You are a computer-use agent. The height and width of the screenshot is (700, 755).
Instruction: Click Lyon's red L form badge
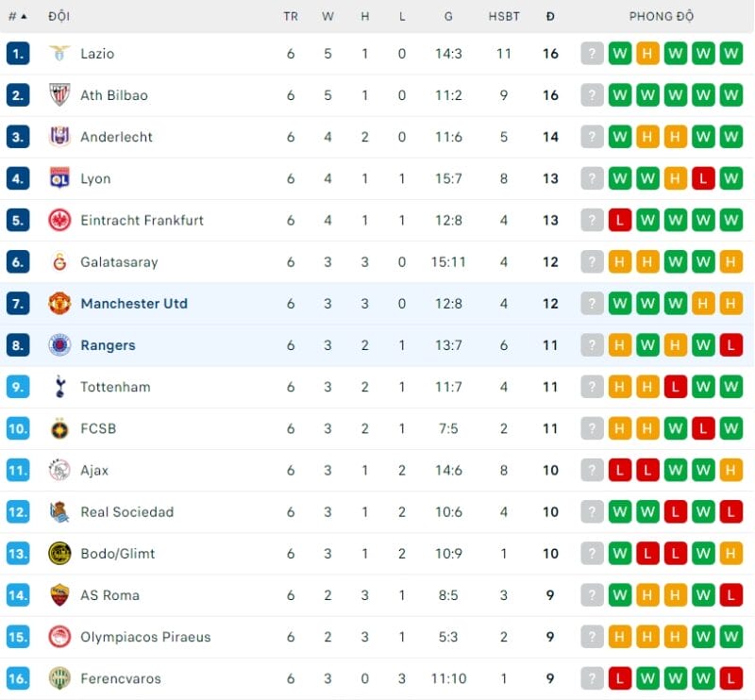click(x=703, y=178)
